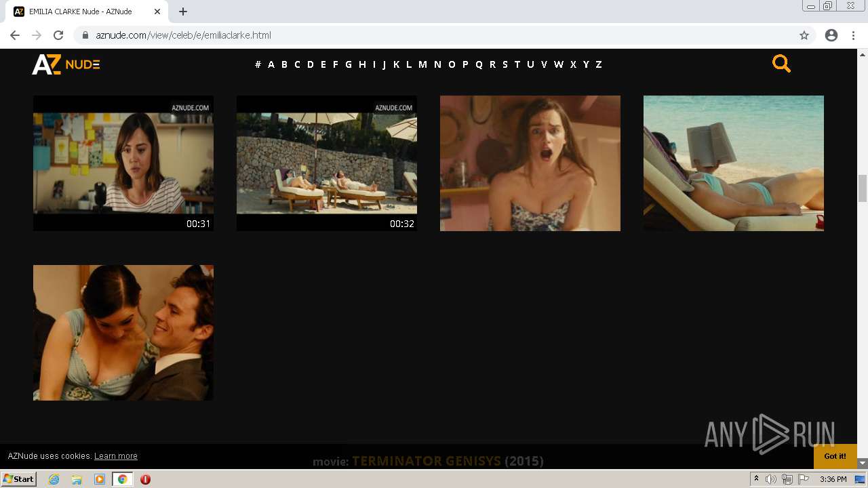Browse celebrities starting with A
Image resolution: width=868 pixels, height=488 pixels.
click(x=271, y=64)
